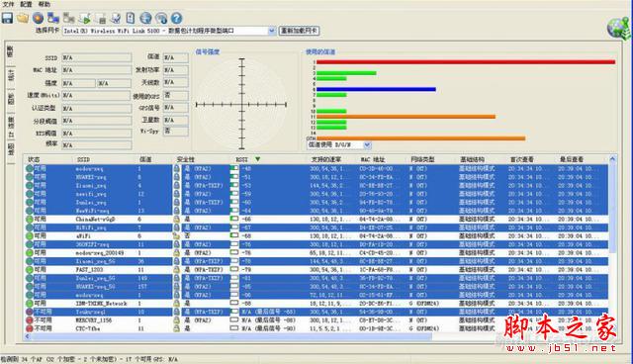The height and width of the screenshot is (364, 633).
Task: Click the red status icon of CTC-T8ba row
Action: point(30,328)
